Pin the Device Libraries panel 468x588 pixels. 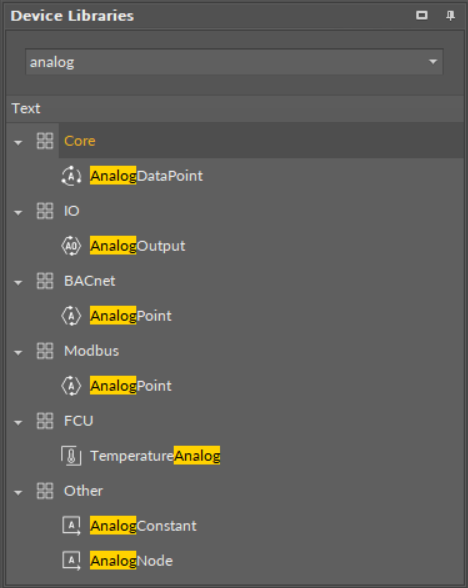coord(450,15)
